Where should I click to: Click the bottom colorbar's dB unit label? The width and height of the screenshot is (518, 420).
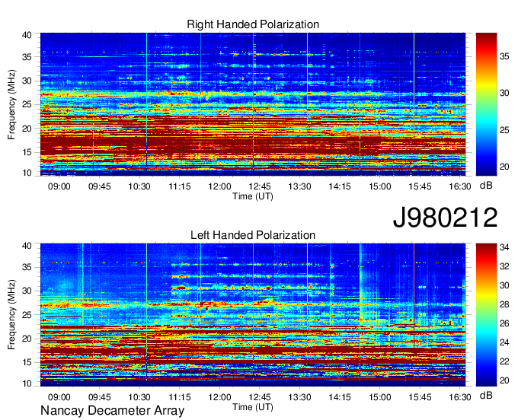tap(486, 395)
